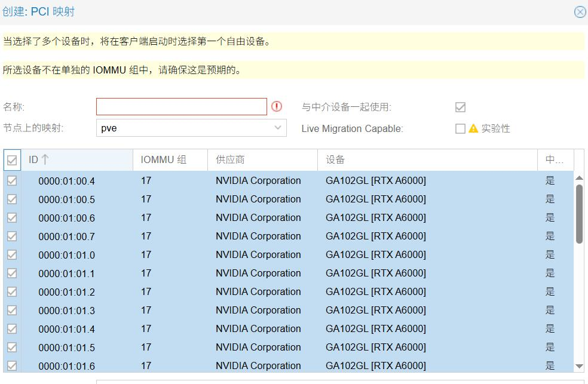Uncheck device 0000:01:01.2
The width and height of the screenshot is (588, 384).
tap(12, 291)
